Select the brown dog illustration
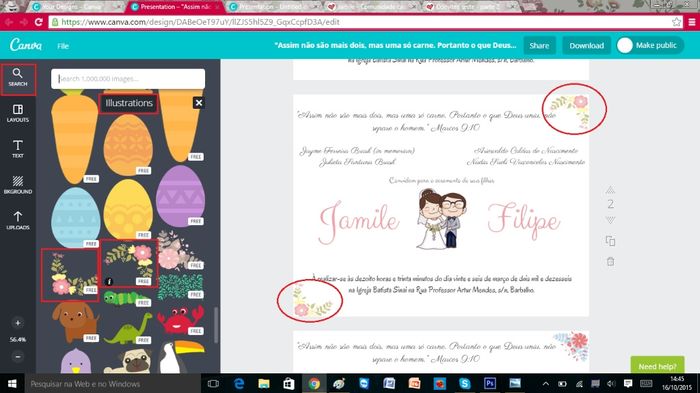The width and height of the screenshot is (700, 393). 75,322
